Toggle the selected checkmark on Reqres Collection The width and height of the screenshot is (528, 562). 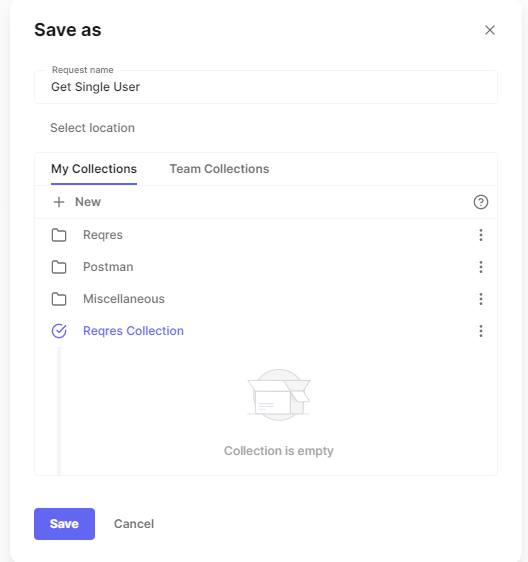pos(59,331)
